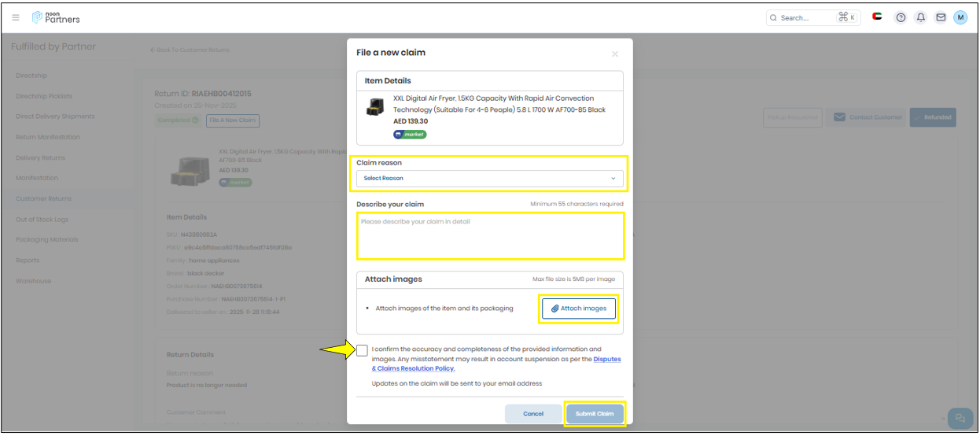Image resolution: width=980 pixels, height=436 pixels.
Task: Select Customer Returns in the sidebar
Action: point(43,199)
